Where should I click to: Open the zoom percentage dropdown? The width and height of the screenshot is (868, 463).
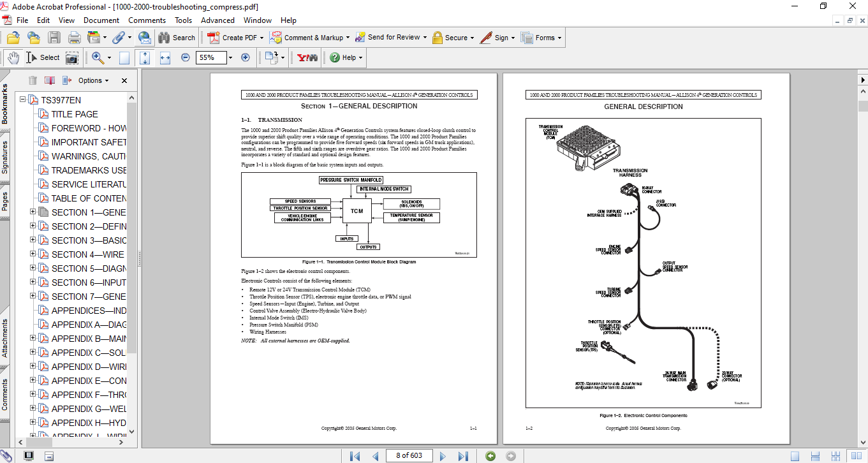[x=230, y=57]
